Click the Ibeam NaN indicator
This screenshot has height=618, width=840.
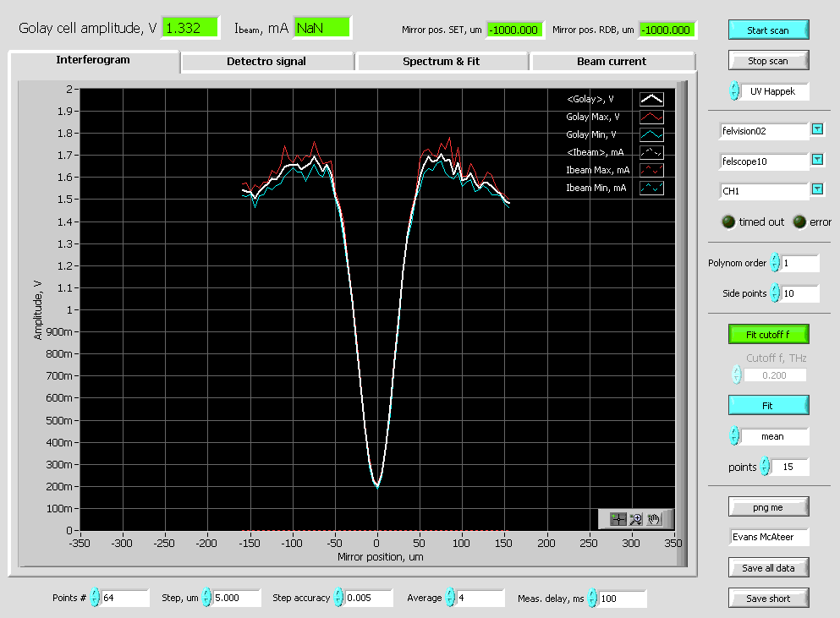(x=321, y=28)
